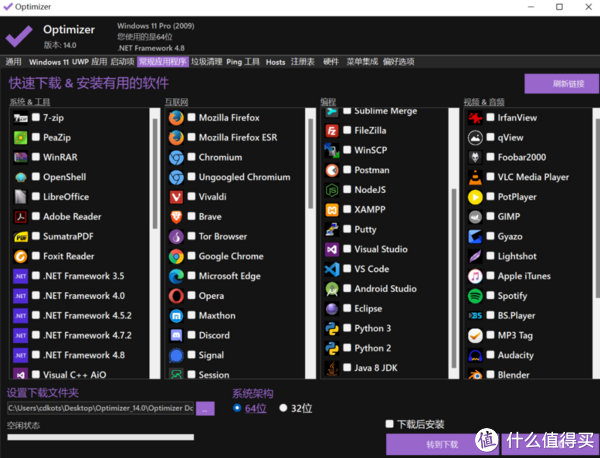Tick the Gyazo checkbox
This screenshot has width=600, height=458.
[x=491, y=236]
